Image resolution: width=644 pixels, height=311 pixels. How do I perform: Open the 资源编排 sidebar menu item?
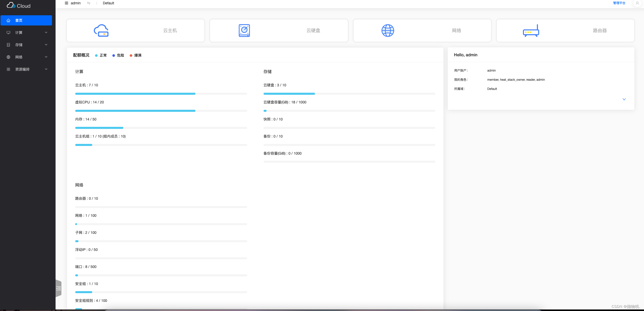coord(26,69)
